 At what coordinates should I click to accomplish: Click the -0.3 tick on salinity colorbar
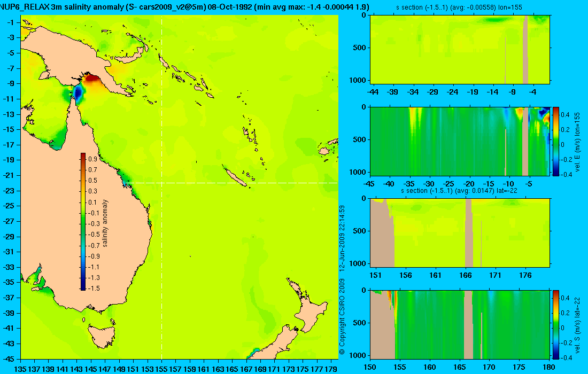[94, 224]
